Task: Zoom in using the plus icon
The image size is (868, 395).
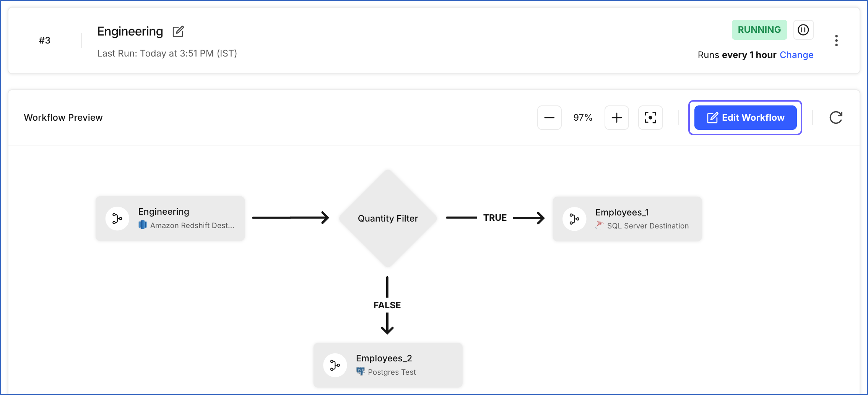Action: pyautogui.click(x=616, y=117)
